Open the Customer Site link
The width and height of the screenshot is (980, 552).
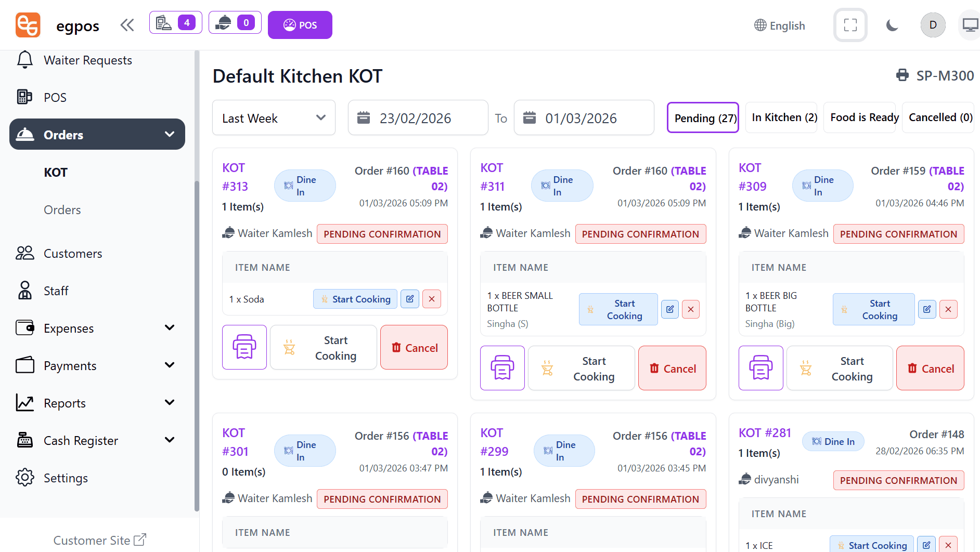pos(99,540)
